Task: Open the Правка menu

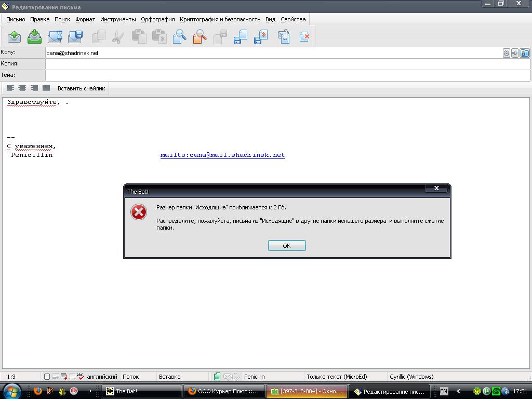Action: click(x=39, y=19)
